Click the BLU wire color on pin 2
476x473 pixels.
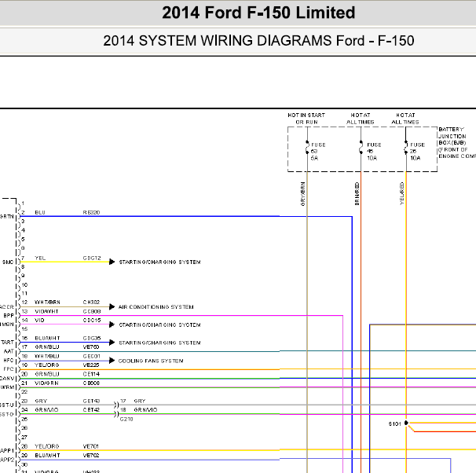click(x=40, y=212)
